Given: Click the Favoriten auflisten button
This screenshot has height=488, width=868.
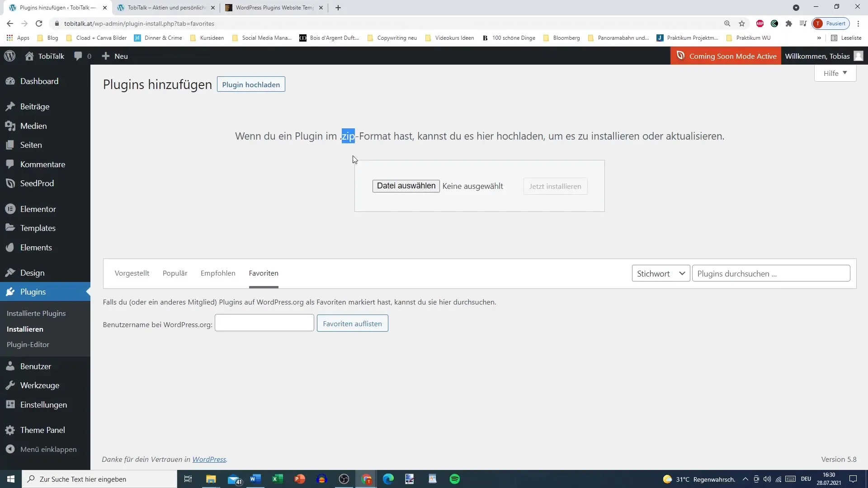Looking at the screenshot, I should click(352, 324).
